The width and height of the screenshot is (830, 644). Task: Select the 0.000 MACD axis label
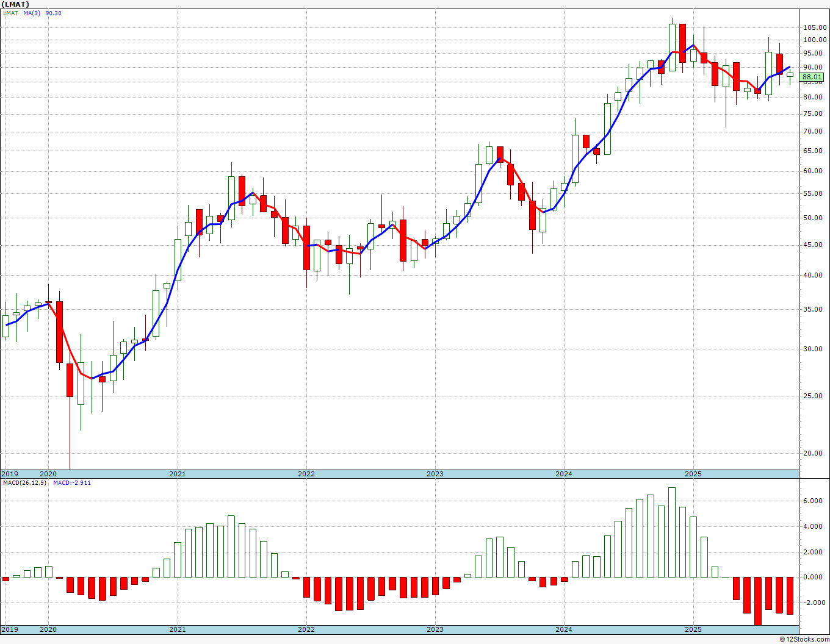click(814, 578)
